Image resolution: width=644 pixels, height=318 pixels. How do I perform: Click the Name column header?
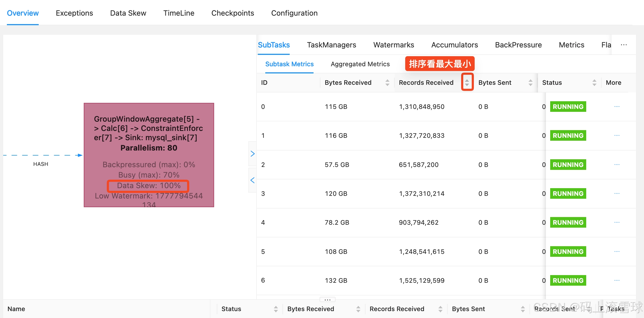pos(16,309)
